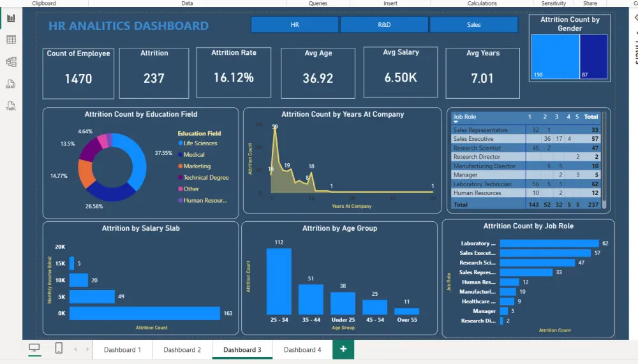Viewport: 638px width, 364px height.
Task: Click the 25 - 34 age group bar
Action: click(x=279, y=281)
